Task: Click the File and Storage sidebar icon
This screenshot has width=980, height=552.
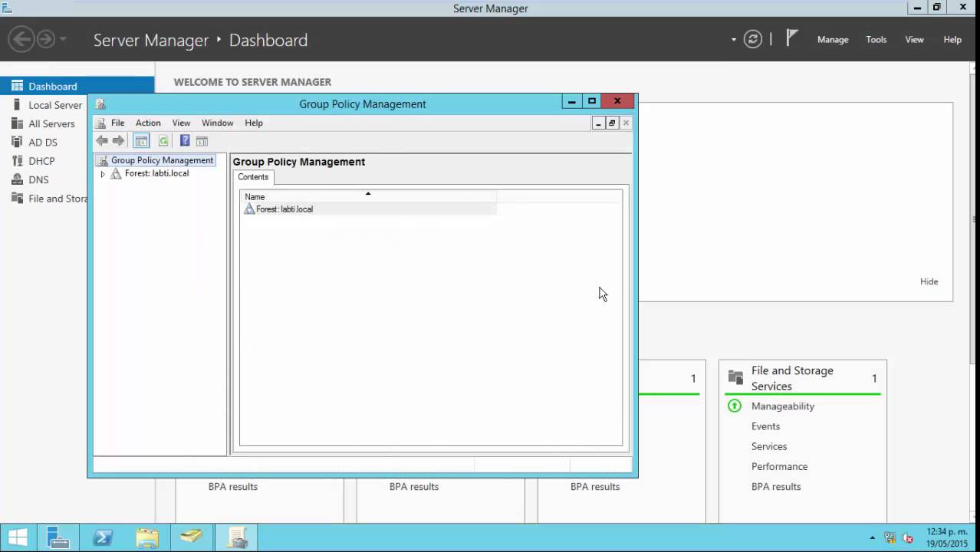Action: click(x=17, y=199)
